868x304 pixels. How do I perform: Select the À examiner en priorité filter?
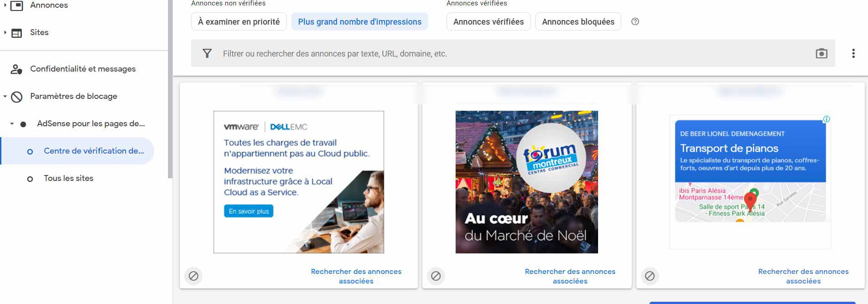[239, 21]
